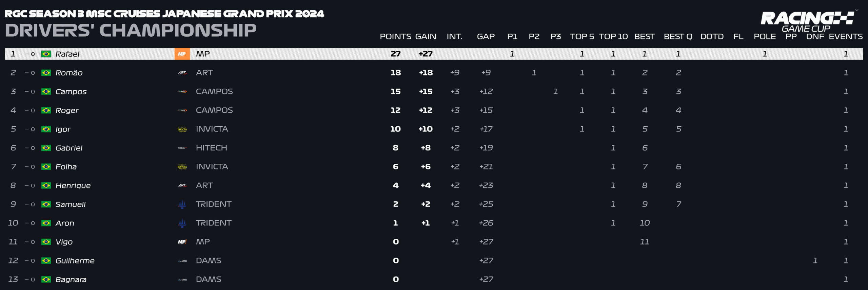868x290 pixels.
Task: Click the Drivers' Championship title
Action: pos(131,30)
